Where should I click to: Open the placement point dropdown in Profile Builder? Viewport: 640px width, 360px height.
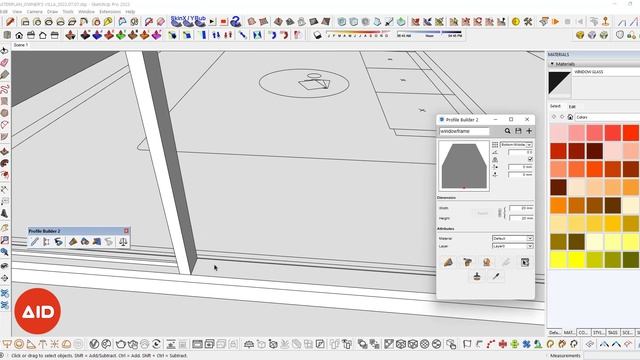(516, 145)
